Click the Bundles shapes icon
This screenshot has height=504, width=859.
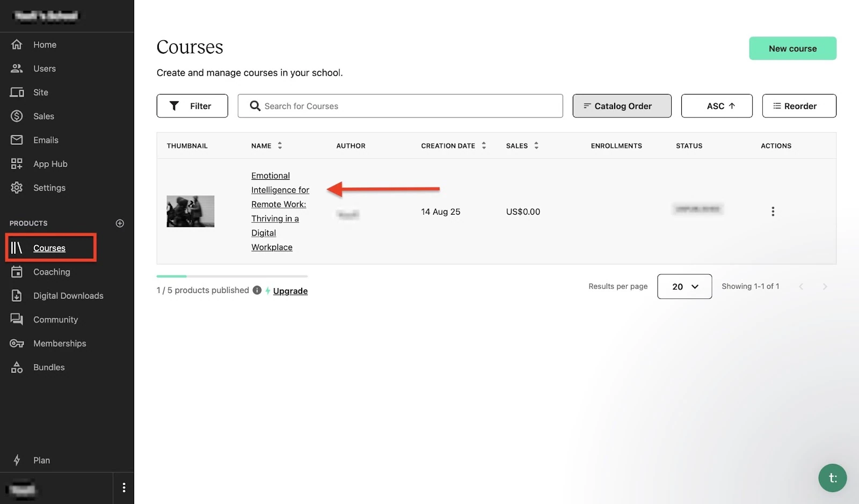17,367
